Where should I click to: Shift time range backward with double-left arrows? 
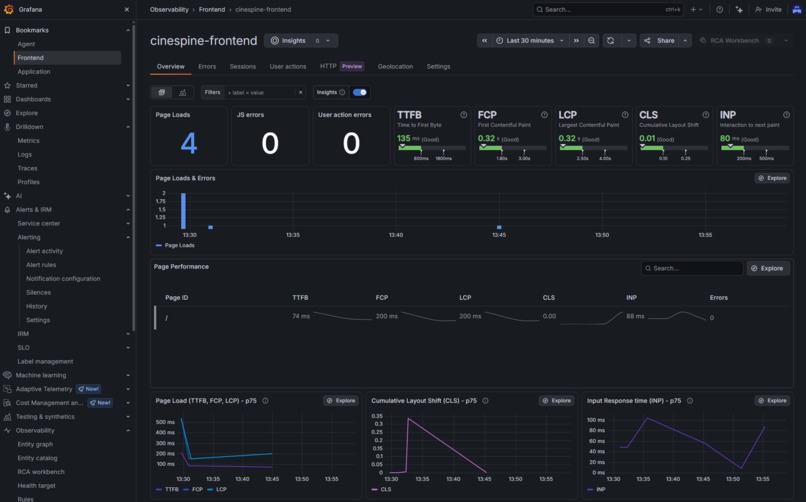point(484,41)
